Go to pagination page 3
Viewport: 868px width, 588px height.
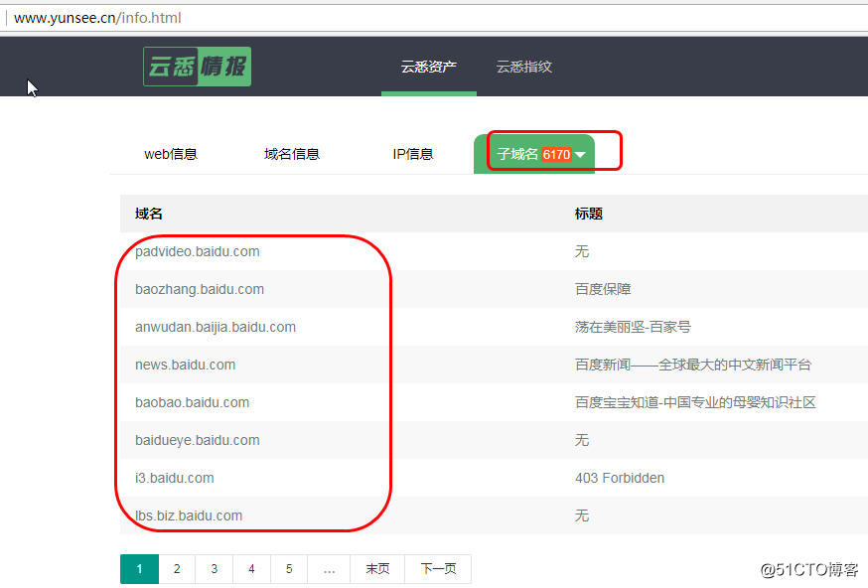pos(215,568)
